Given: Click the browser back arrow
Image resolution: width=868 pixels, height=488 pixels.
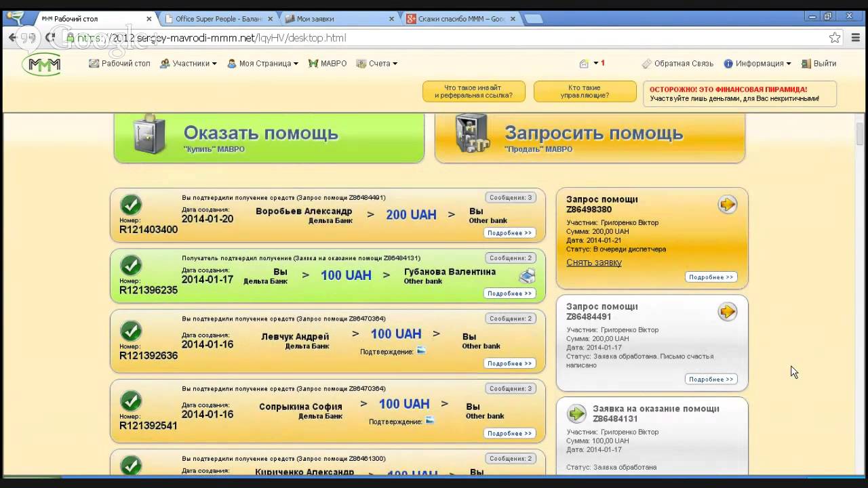Looking at the screenshot, I should (x=12, y=38).
